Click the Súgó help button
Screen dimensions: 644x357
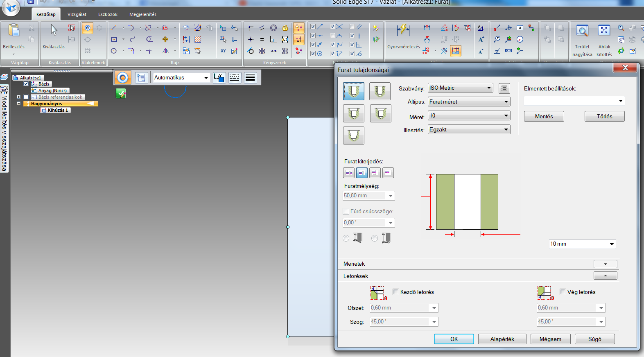tap(595, 339)
